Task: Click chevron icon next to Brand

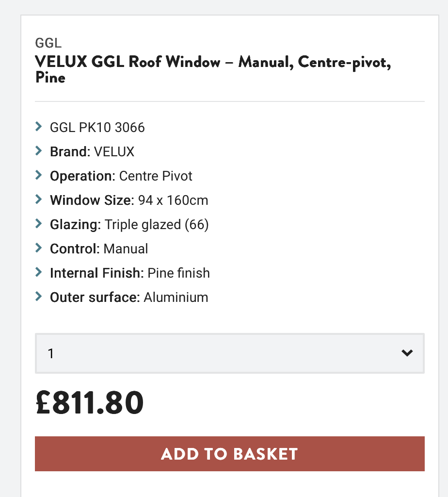Action: [x=39, y=151]
